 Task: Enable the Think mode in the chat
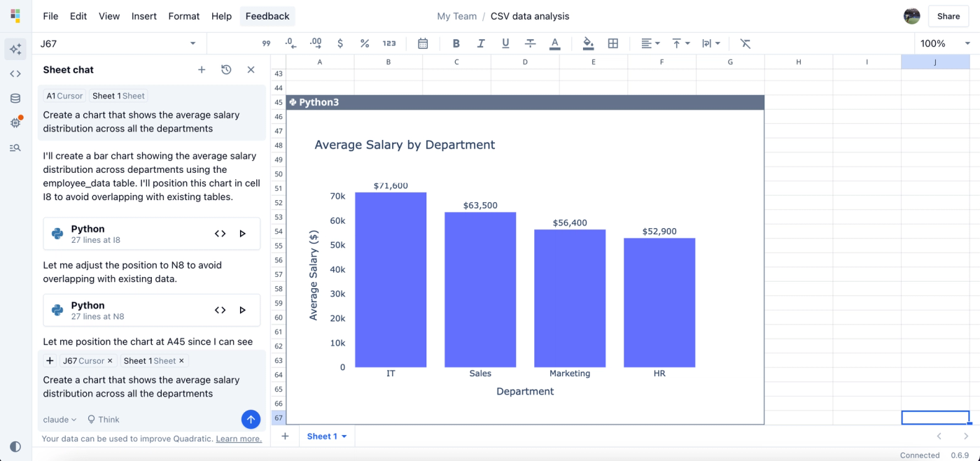(x=103, y=419)
